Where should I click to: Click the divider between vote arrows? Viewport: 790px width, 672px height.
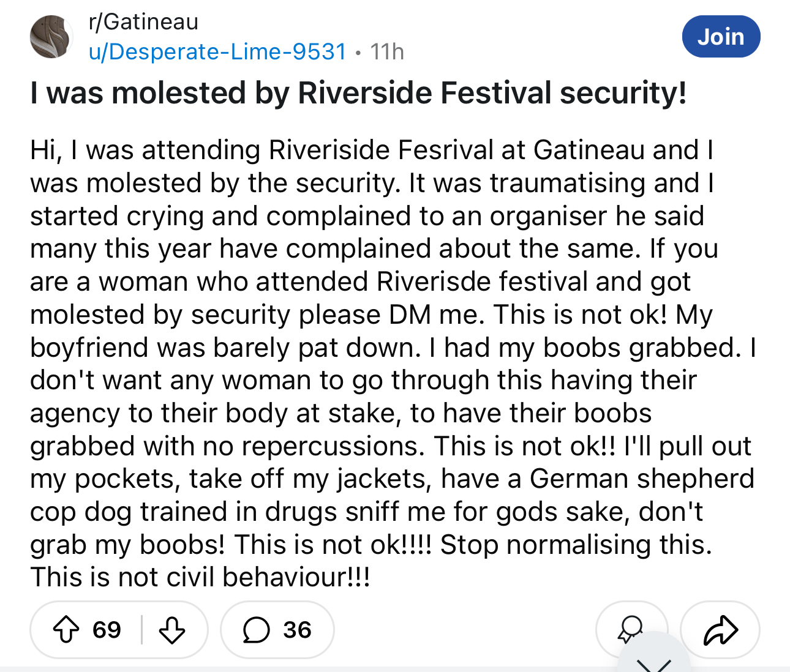(141, 630)
